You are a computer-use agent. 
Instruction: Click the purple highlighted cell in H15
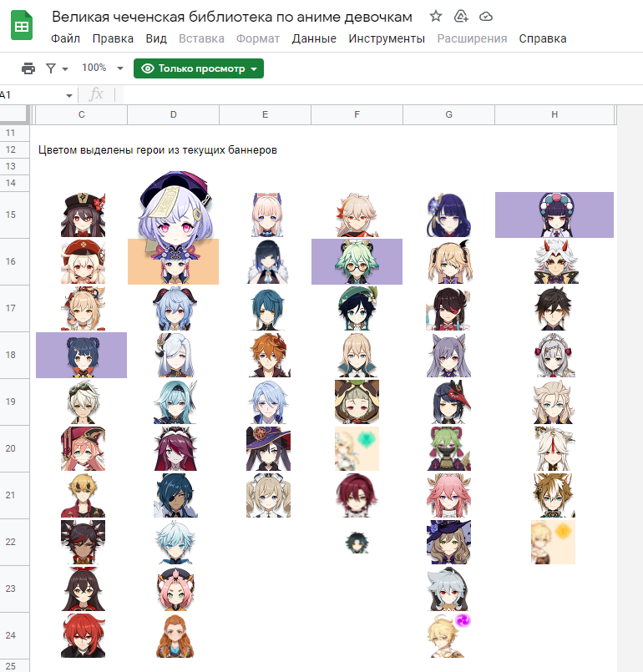tap(554, 215)
